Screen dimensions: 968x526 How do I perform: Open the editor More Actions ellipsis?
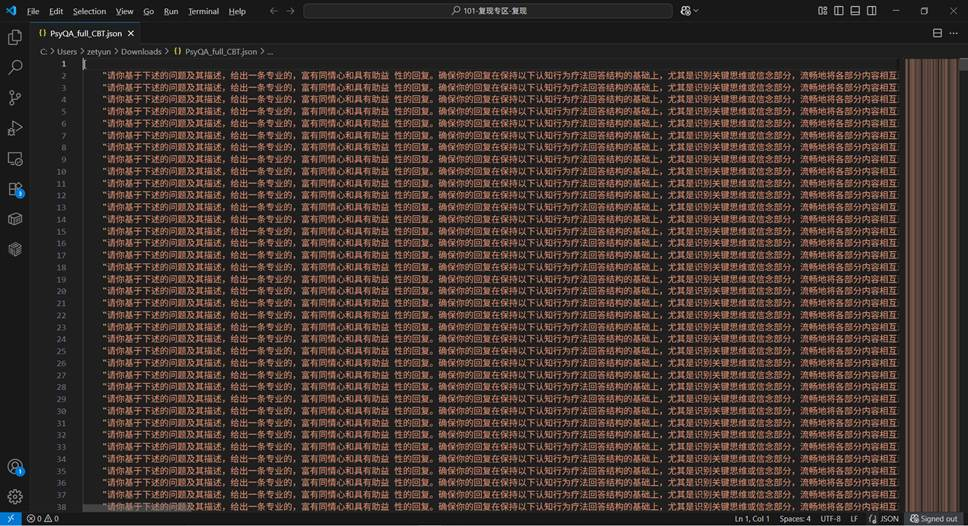pos(954,33)
